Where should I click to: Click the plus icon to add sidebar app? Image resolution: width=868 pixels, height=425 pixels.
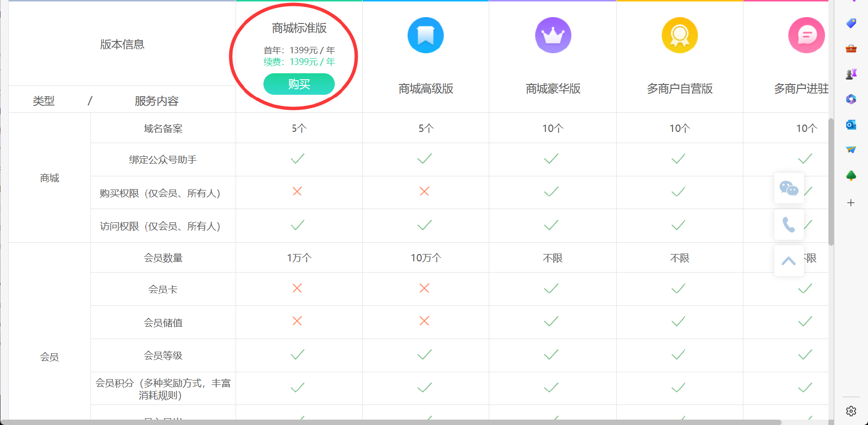851,203
